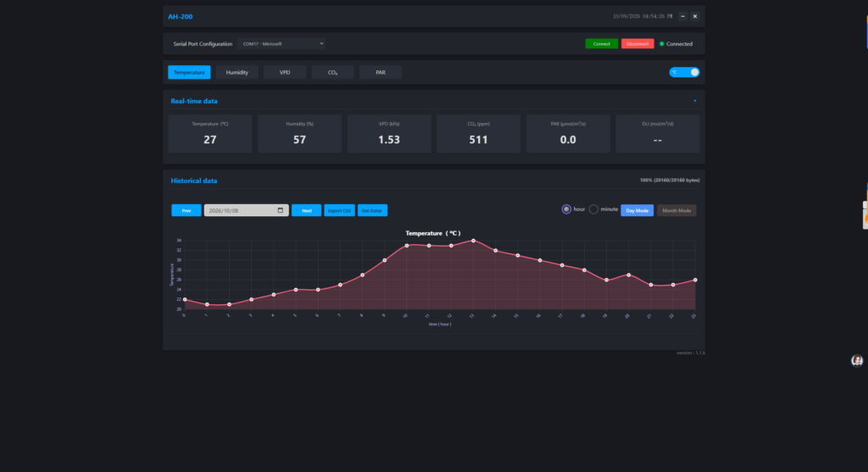Click the time ( hour ) axis label
This screenshot has width=868, height=472.
(440, 325)
